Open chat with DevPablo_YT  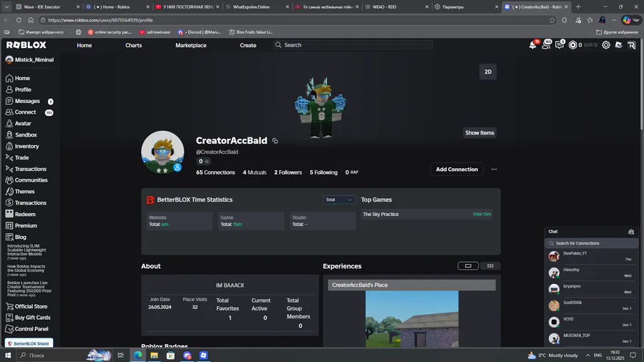click(x=592, y=256)
